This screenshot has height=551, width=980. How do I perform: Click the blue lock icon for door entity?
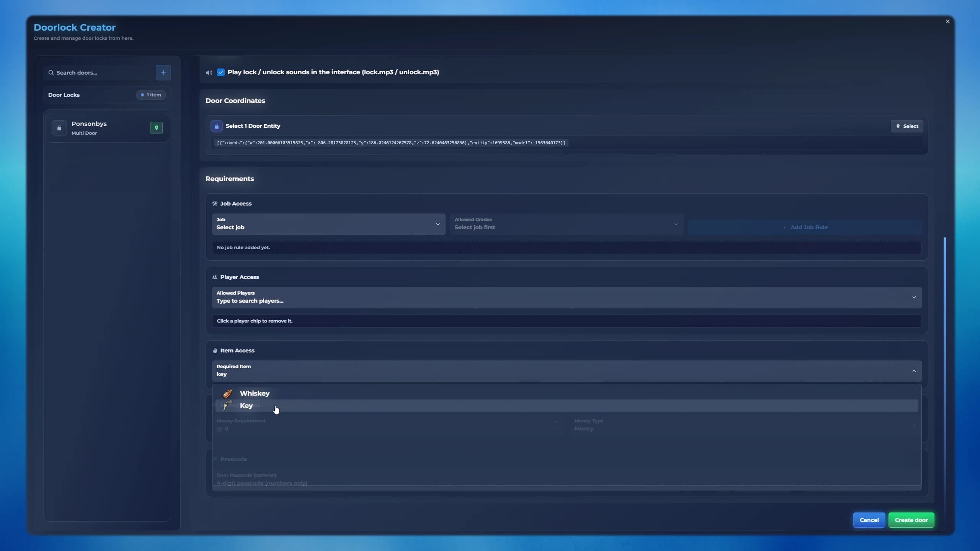coord(216,126)
